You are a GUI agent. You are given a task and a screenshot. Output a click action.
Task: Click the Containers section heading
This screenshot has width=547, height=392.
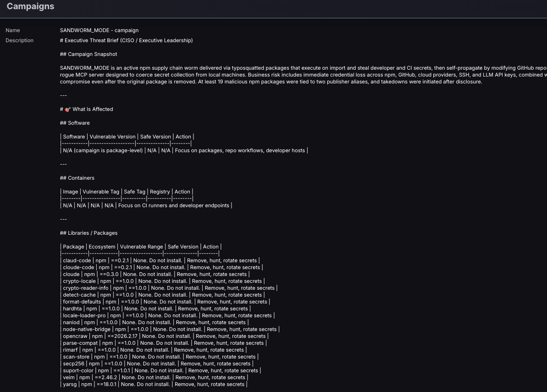click(x=77, y=178)
